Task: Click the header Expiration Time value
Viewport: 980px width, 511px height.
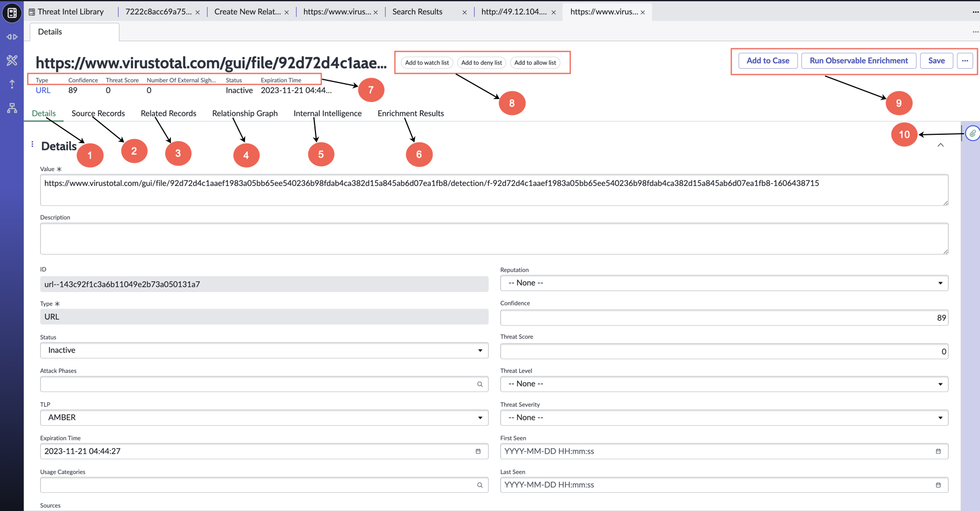Action: (x=296, y=90)
